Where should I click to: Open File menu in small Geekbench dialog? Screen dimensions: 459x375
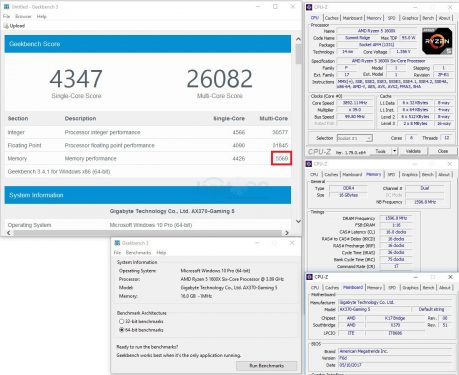[x=117, y=252]
